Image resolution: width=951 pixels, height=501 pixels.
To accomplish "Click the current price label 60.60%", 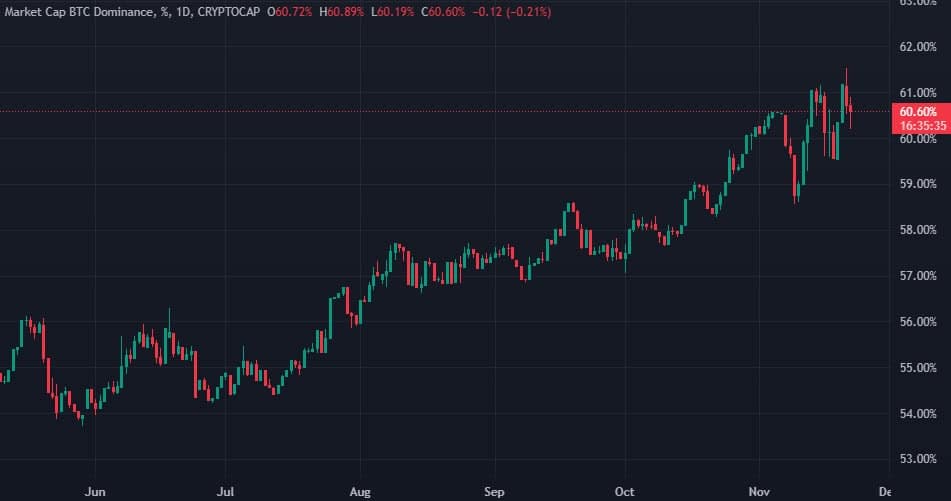I will 918,112.
